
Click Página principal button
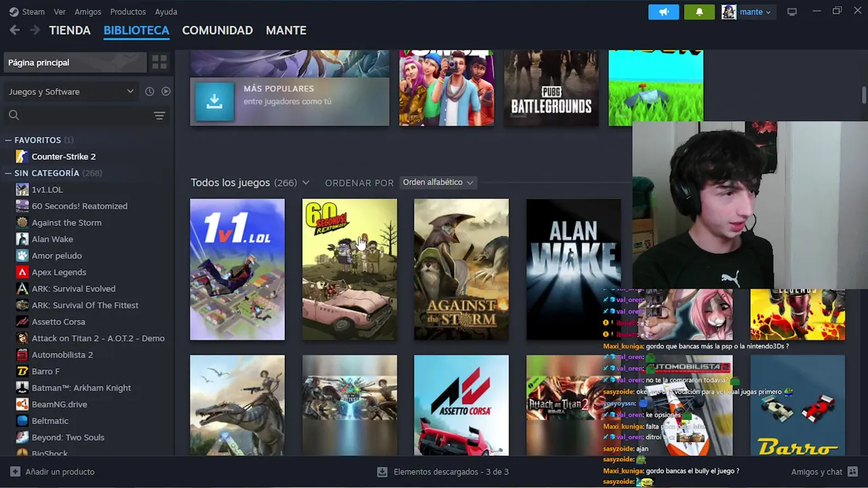pos(75,62)
